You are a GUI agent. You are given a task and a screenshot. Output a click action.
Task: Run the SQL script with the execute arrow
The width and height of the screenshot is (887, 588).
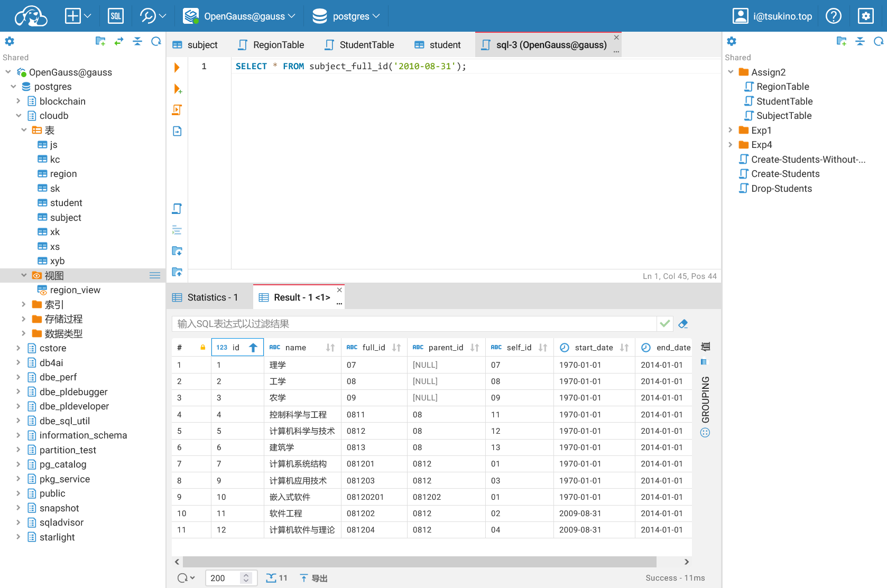click(x=177, y=68)
